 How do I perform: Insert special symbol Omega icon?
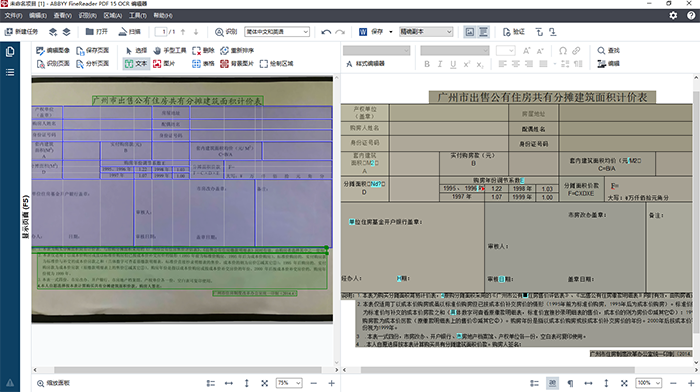tap(563, 50)
